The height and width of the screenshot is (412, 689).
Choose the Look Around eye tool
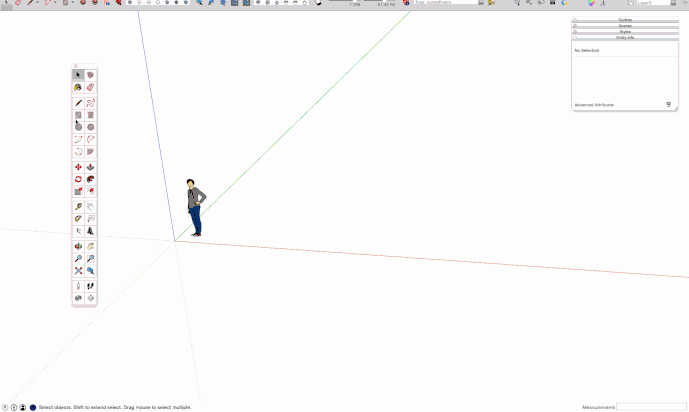[78, 298]
